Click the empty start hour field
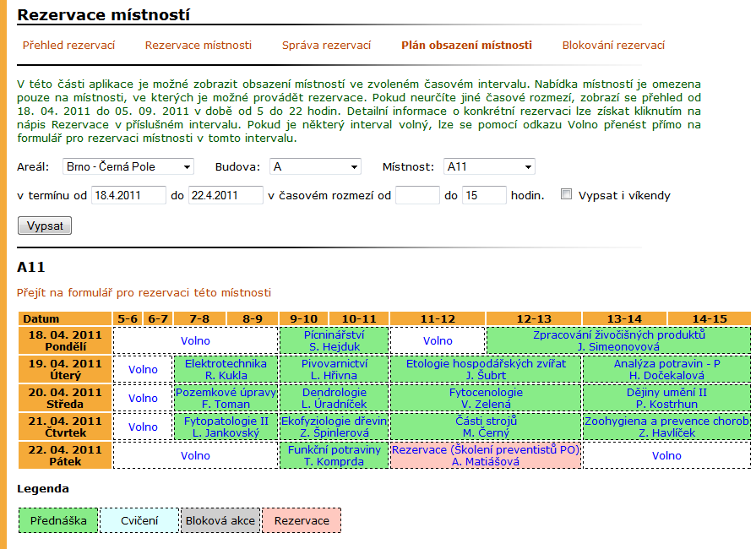Screen dimensions: 756x549 coord(417,195)
